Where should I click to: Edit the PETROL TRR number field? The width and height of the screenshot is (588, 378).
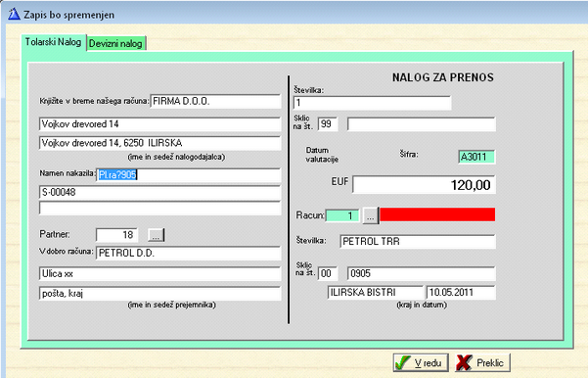tap(418, 241)
